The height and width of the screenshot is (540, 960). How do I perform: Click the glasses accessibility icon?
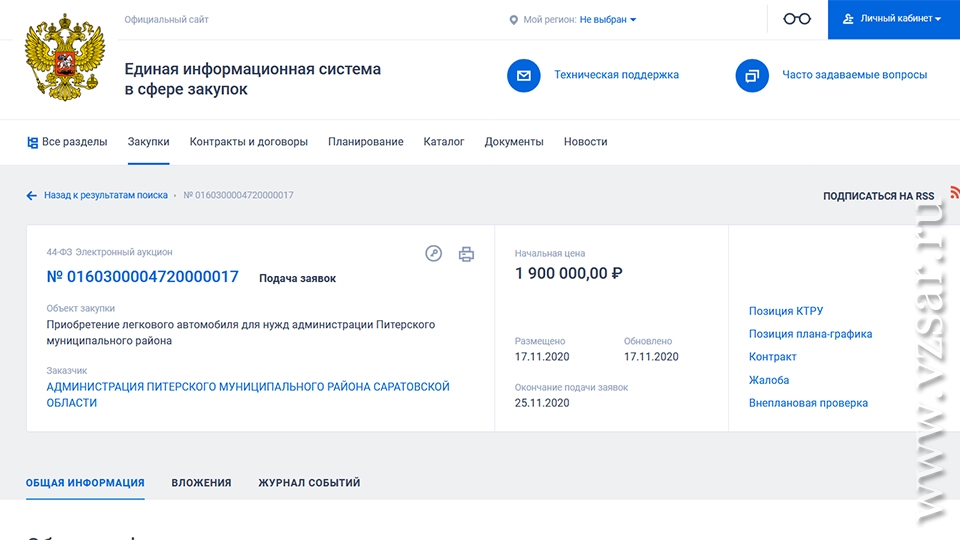click(797, 19)
